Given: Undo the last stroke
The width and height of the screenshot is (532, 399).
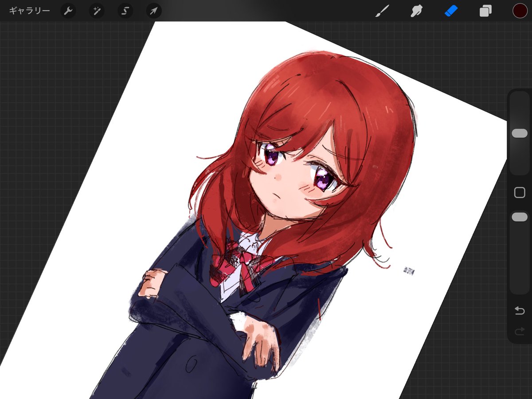Looking at the screenshot, I should click(x=520, y=310).
